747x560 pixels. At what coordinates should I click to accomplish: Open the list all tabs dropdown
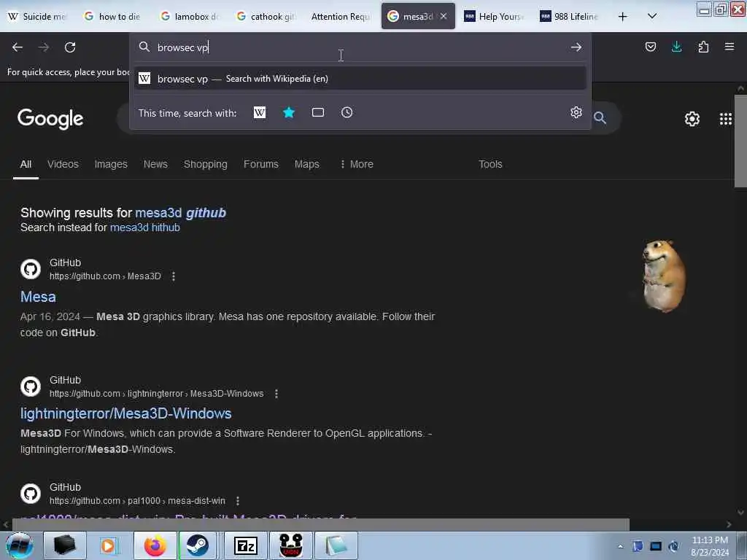pyautogui.click(x=652, y=17)
